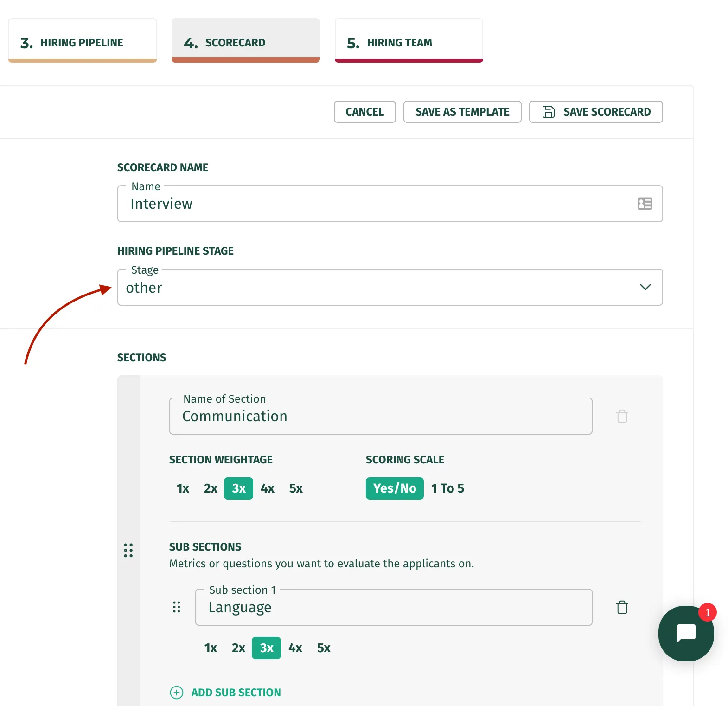
Task: Add a new sub section
Action: 225,693
